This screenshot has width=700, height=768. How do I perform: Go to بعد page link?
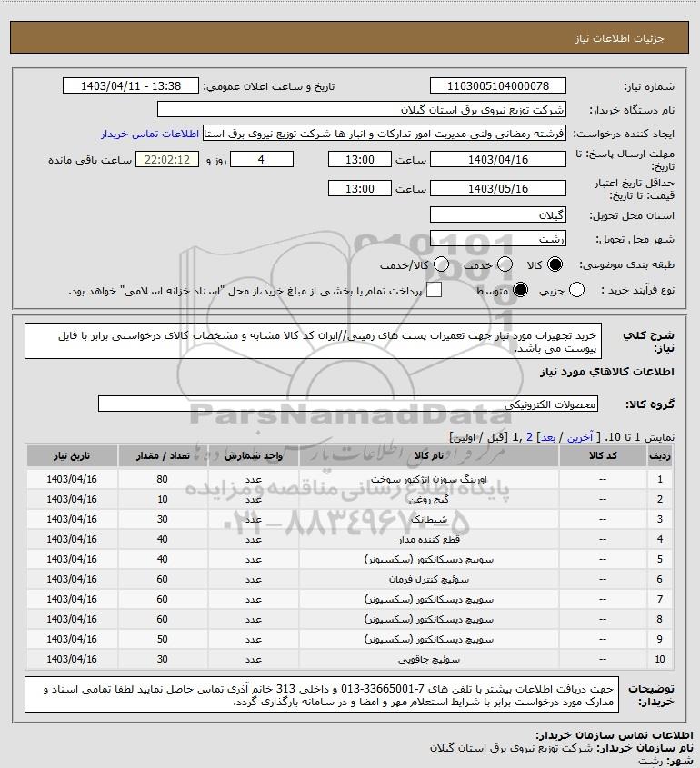[x=548, y=437]
